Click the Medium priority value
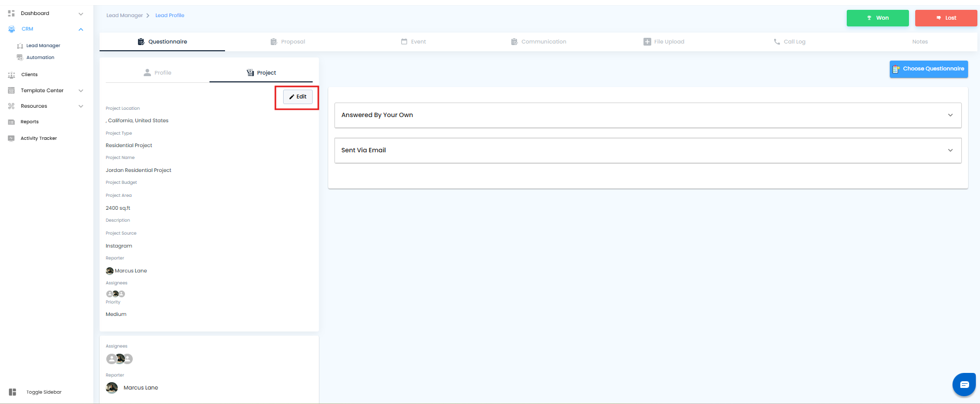This screenshot has width=980, height=404. point(116,314)
